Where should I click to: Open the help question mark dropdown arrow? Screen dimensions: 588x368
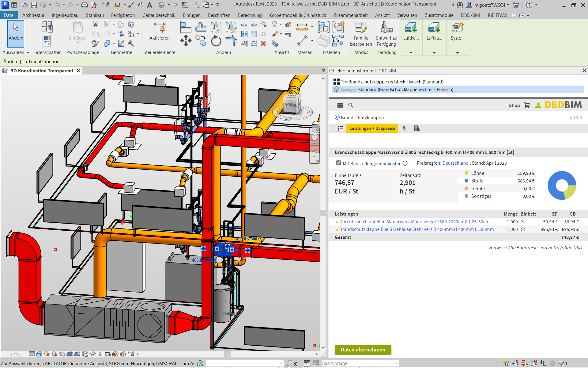(x=536, y=5)
